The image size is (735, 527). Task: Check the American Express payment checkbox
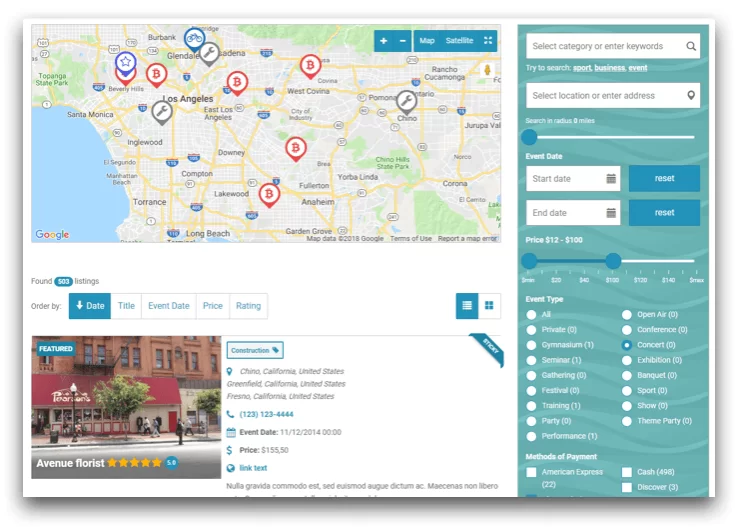click(532, 472)
